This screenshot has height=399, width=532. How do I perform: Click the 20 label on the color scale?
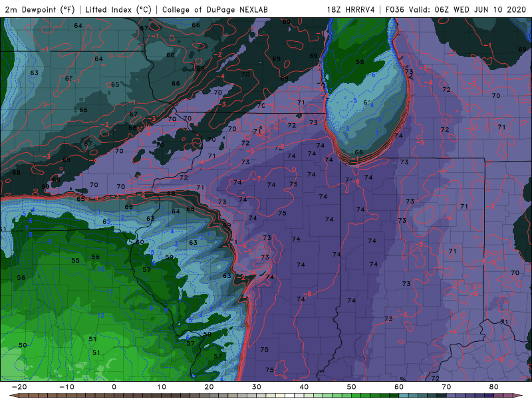tap(209, 387)
